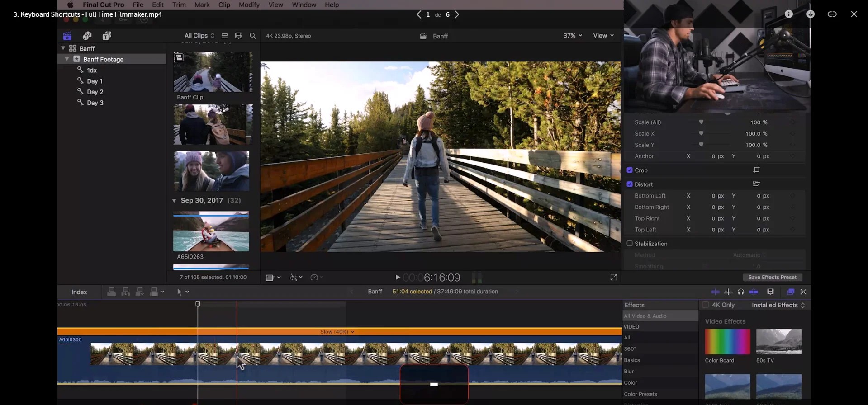This screenshot has height=405, width=868.
Task: Disable the Crop checkbox
Action: click(x=629, y=170)
